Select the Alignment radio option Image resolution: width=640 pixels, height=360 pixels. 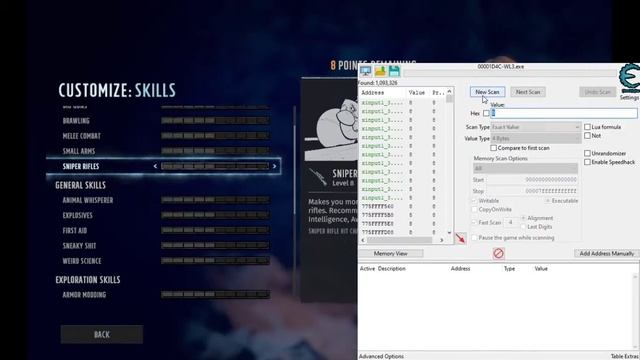pyautogui.click(x=523, y=218)
